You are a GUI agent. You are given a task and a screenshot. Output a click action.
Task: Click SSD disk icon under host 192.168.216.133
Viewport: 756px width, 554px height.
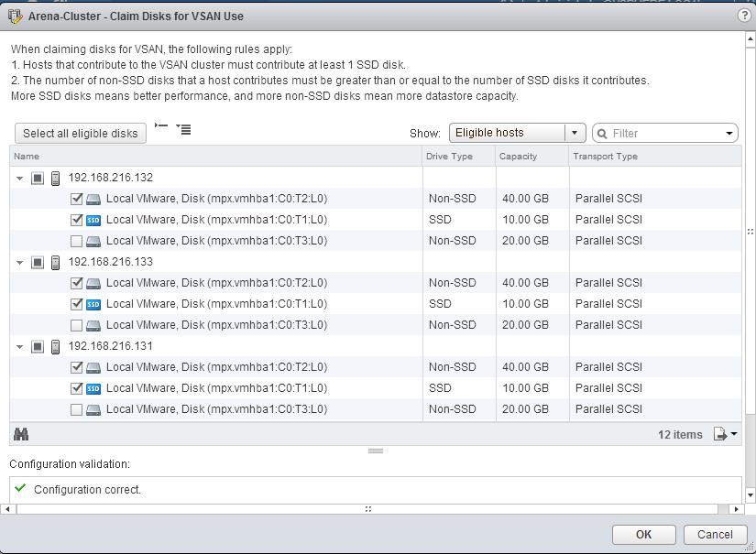coord(93,304)
